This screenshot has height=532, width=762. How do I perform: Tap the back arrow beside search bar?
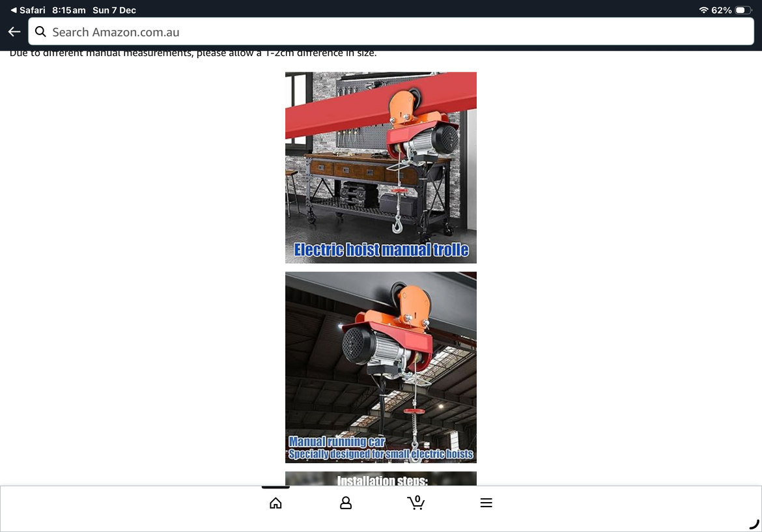(14, 32)
